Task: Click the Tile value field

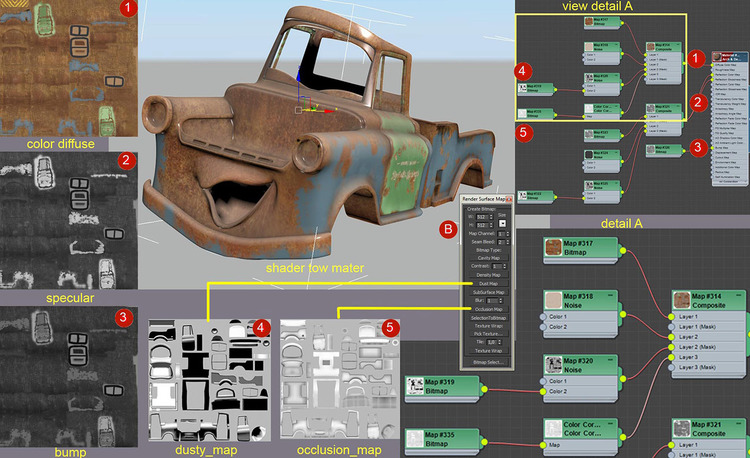Action: click(x=492, y=342)
